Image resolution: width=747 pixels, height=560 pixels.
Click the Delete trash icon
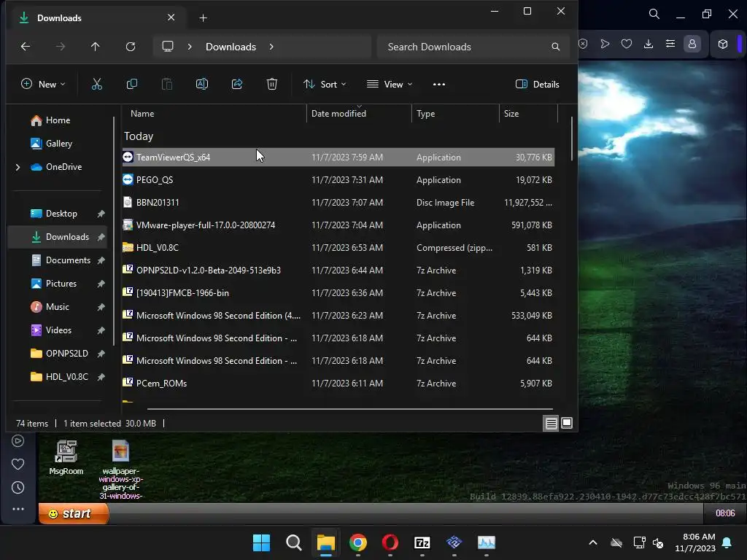(271, 85)
